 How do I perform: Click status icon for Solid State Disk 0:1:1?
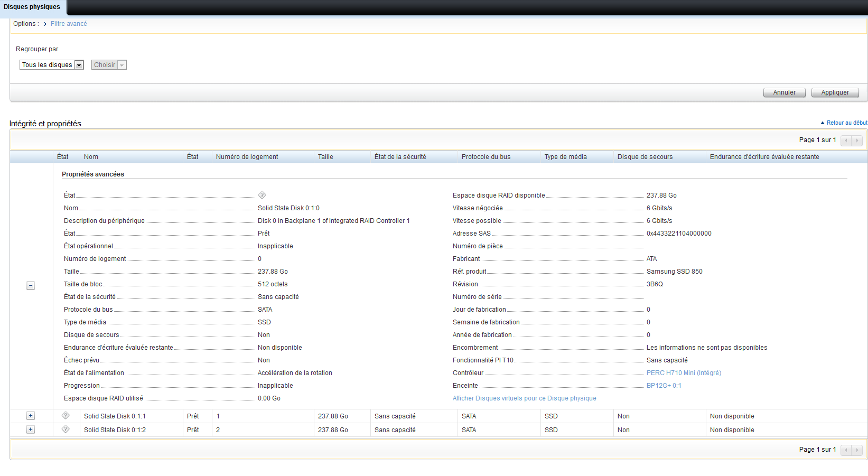coord(66,416)
